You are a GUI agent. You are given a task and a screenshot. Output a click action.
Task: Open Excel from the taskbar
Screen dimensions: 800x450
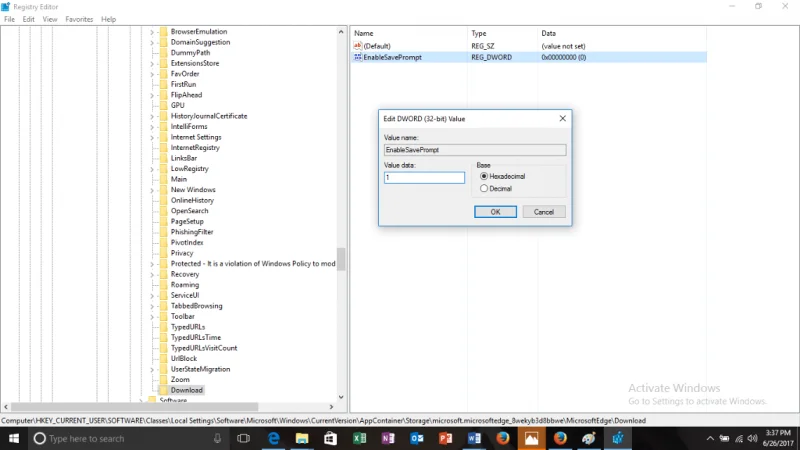coord(359,439)
